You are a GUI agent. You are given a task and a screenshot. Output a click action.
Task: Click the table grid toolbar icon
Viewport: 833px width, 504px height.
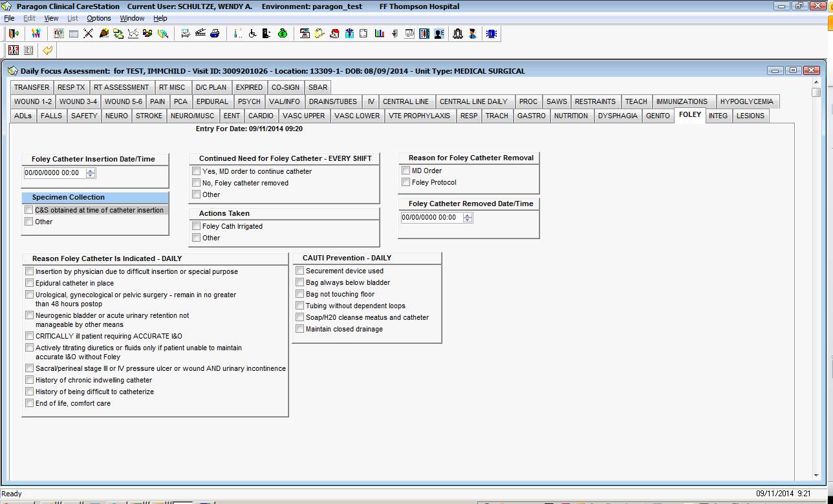(73, 34)
